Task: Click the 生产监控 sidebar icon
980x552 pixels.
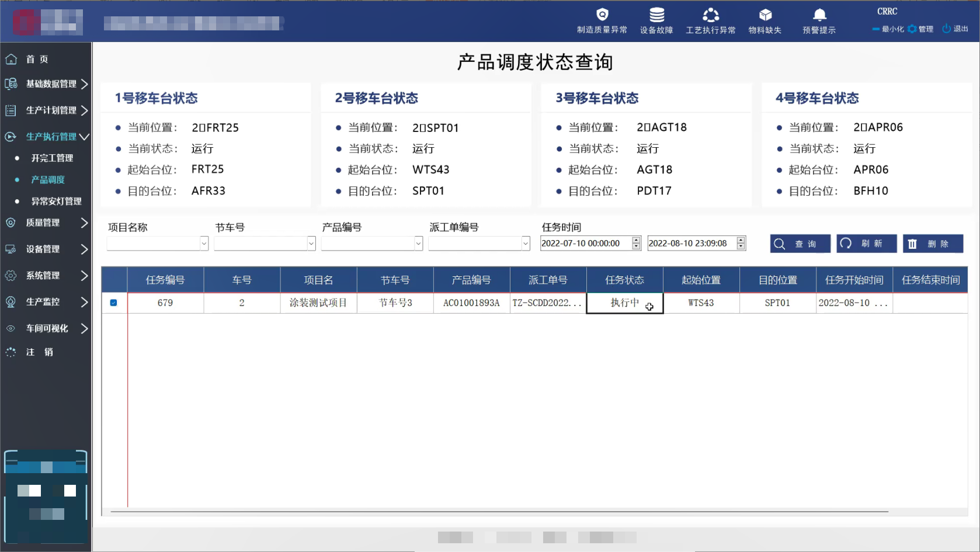Action: [x=11, y=301]
